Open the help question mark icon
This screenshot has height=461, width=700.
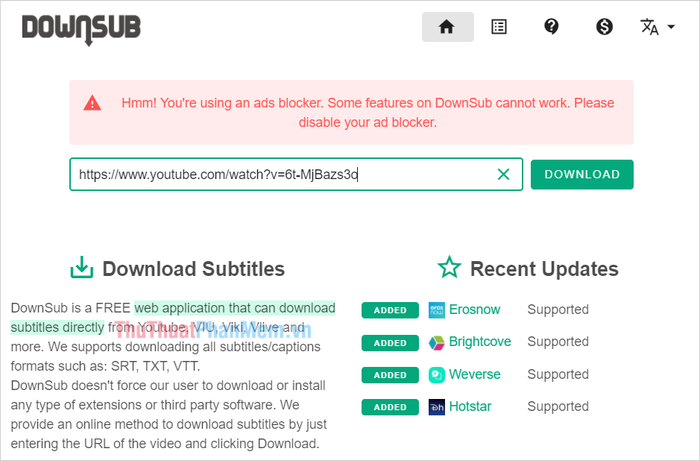(x=551, y=27)
